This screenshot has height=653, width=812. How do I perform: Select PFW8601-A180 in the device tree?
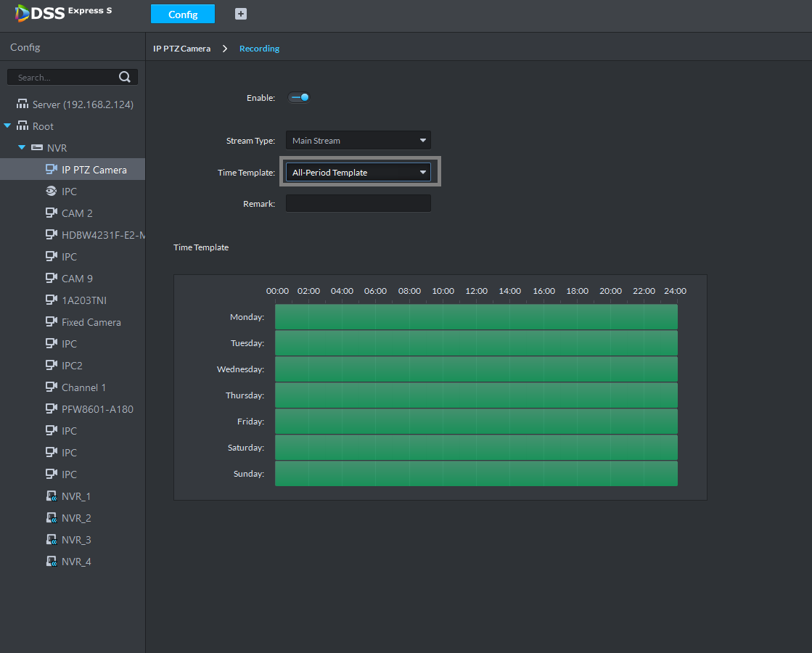point(97,409)
